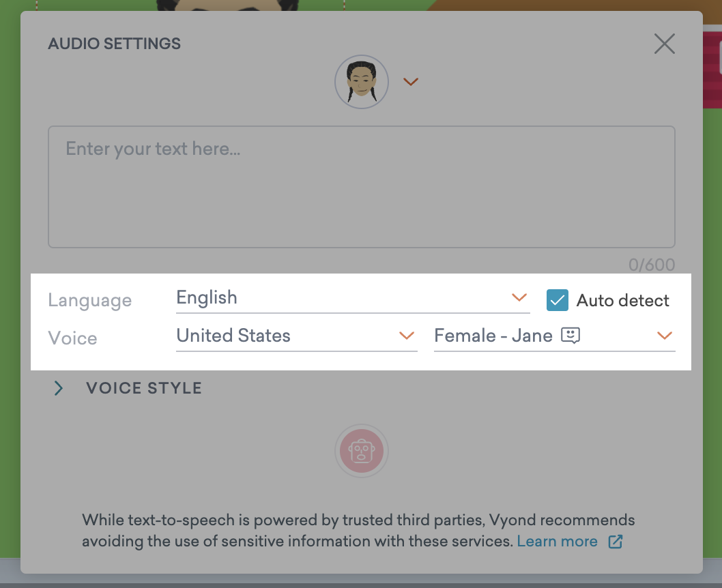
Task: Click the character avatar thumbnail
Action: 362,81
